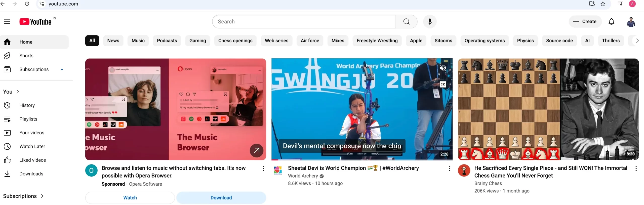Switch to the Podcasts chip
The height and width of the screenshot is (205, 644).
click(167, 41)
